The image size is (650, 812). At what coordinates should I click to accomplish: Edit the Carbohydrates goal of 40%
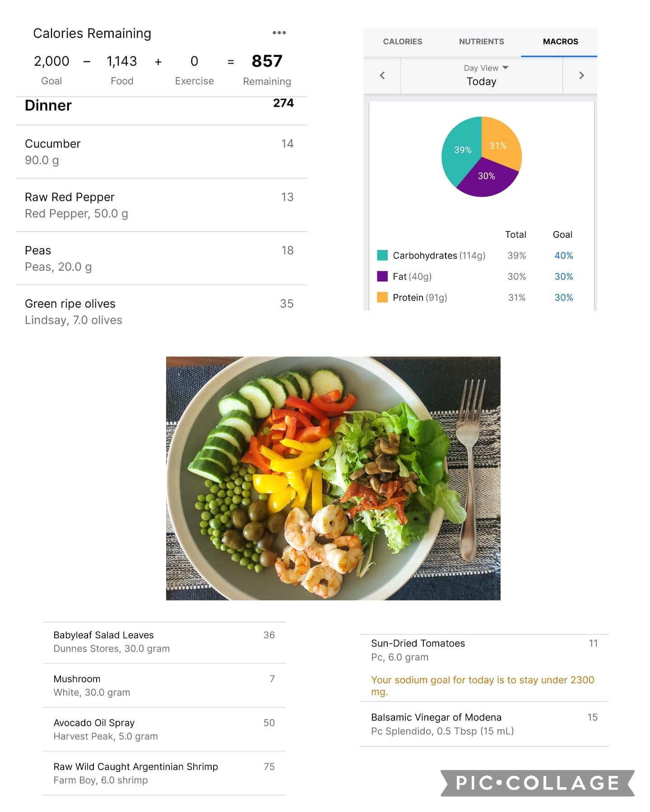pyautogui.click(x=563, y=255)
